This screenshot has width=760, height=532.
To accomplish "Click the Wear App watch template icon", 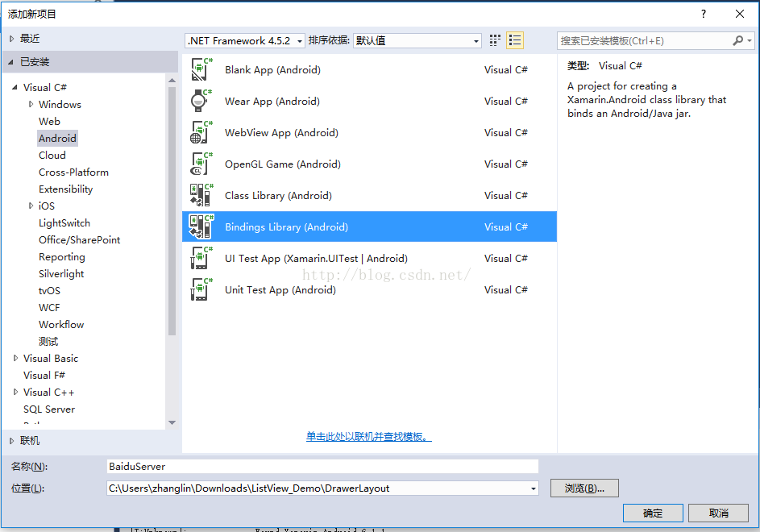I will 201,101.
